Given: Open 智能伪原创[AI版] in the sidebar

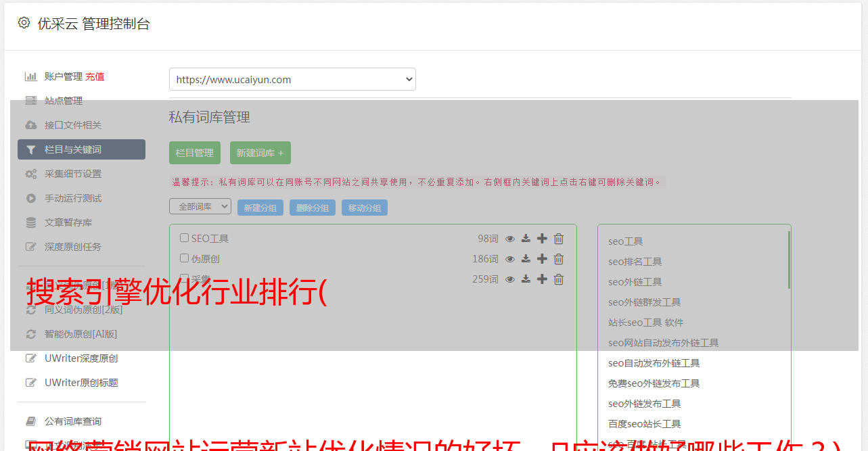Looking at the screenshot, I should point(81,334).
